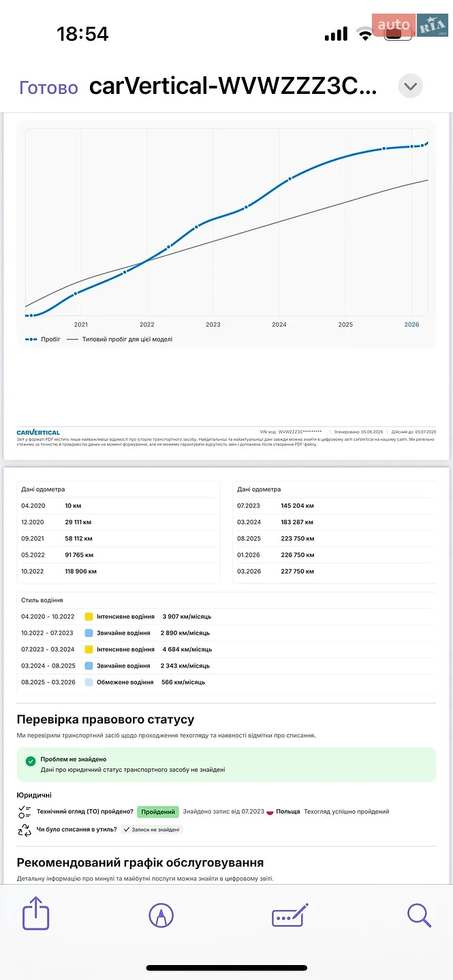453x980 pixels.
Task: Tap the Записи не знайдені checkbox badge
Action: 151,830
